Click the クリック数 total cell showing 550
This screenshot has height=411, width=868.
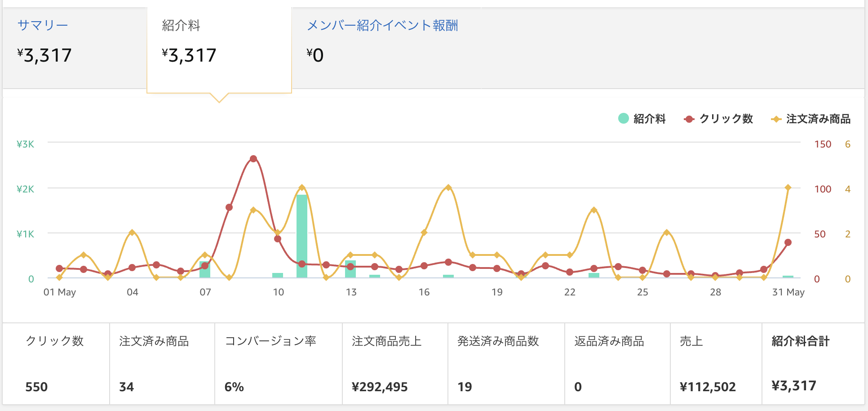coord(56,364)
